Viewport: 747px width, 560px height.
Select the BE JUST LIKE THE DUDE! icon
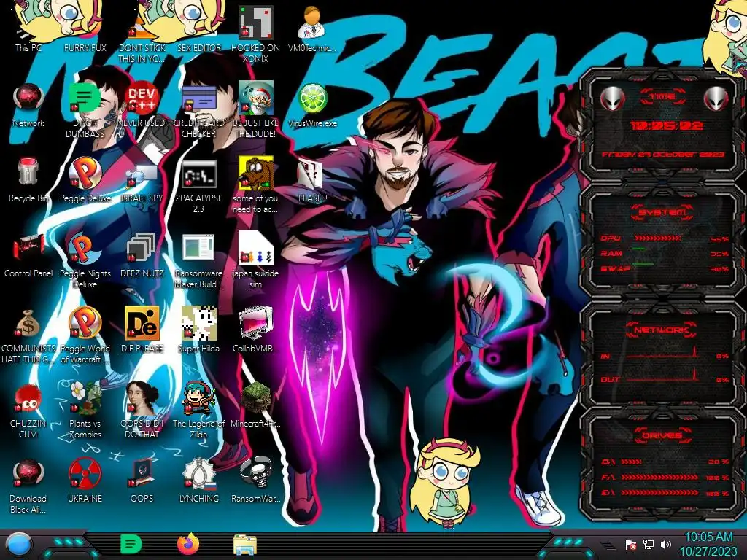[256, 109]
